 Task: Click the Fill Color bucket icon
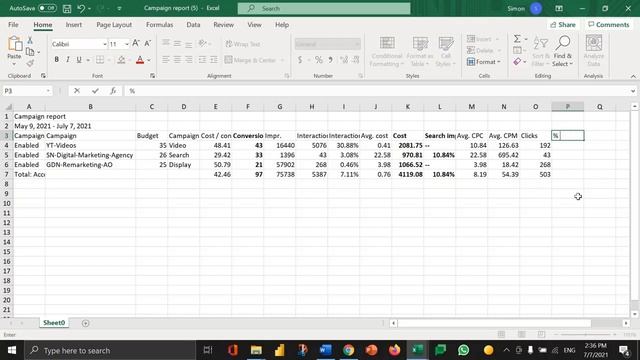121,60
